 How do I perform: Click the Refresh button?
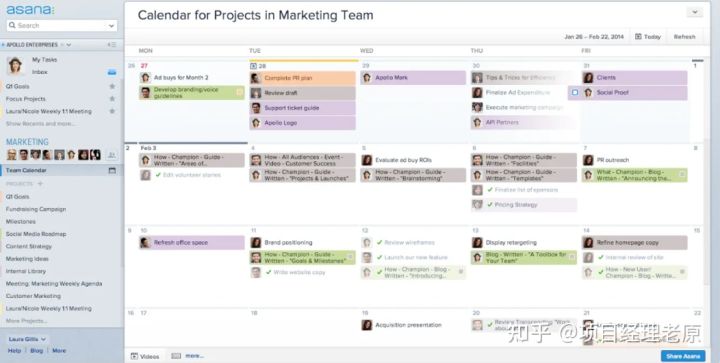pos(684,37)
